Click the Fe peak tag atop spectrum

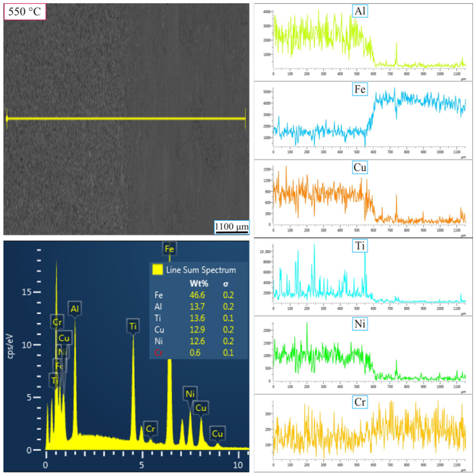pyautogui.click(x=169, y=249)
